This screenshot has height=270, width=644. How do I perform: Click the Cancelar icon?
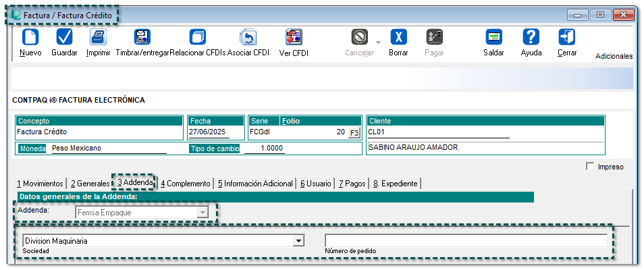pyautogui.click(x=359, y=37)
